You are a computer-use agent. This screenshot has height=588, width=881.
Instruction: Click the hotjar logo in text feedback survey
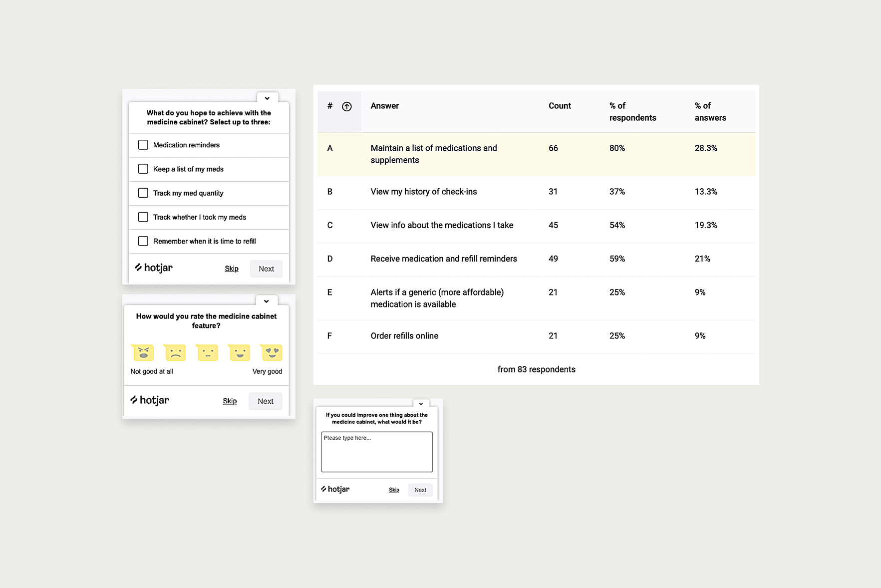point(335,489)
